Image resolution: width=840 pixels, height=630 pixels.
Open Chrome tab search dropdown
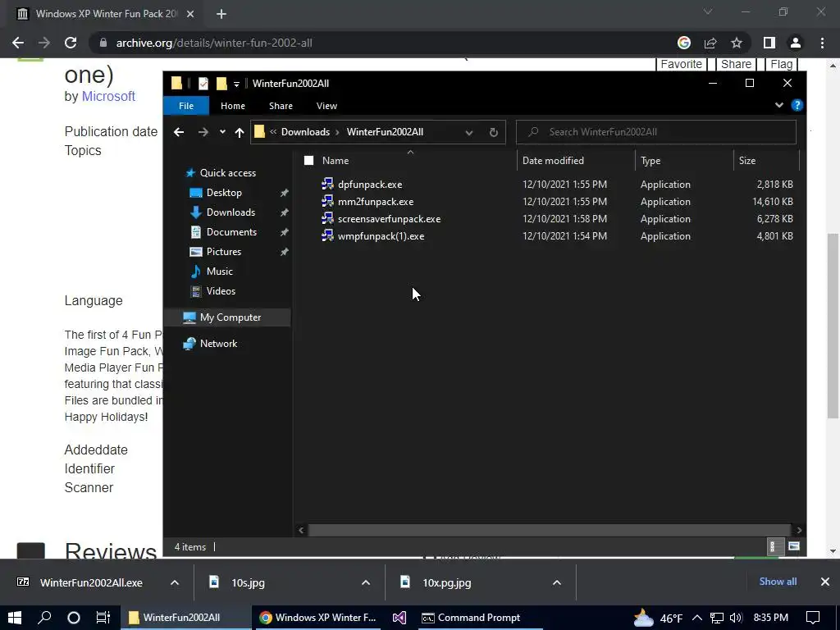[708, 11]
